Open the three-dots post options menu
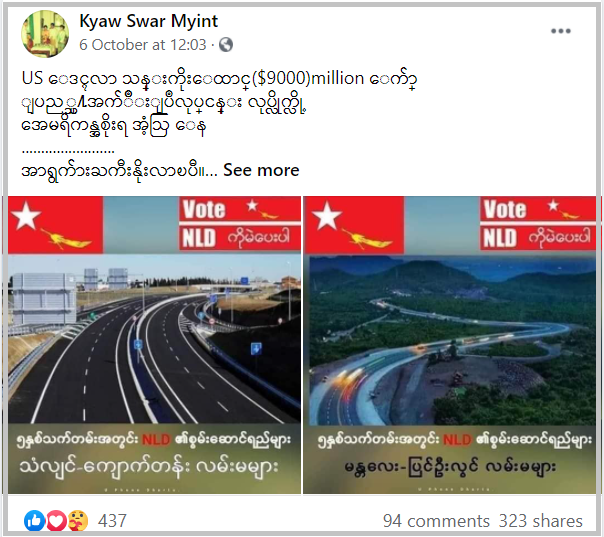The height and width of the screenshot is (537, 604). coord(560,31)
